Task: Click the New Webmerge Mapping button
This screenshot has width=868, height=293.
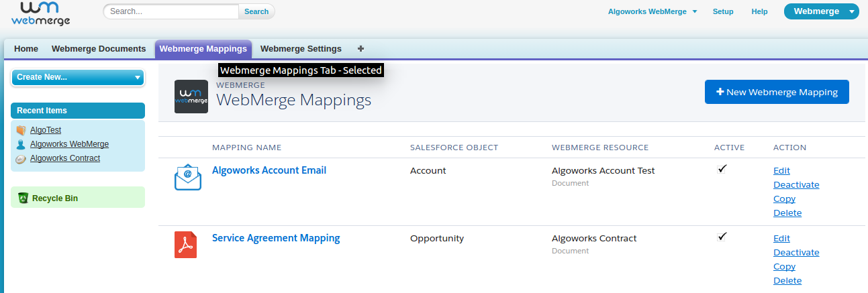Action: (777, 92)
